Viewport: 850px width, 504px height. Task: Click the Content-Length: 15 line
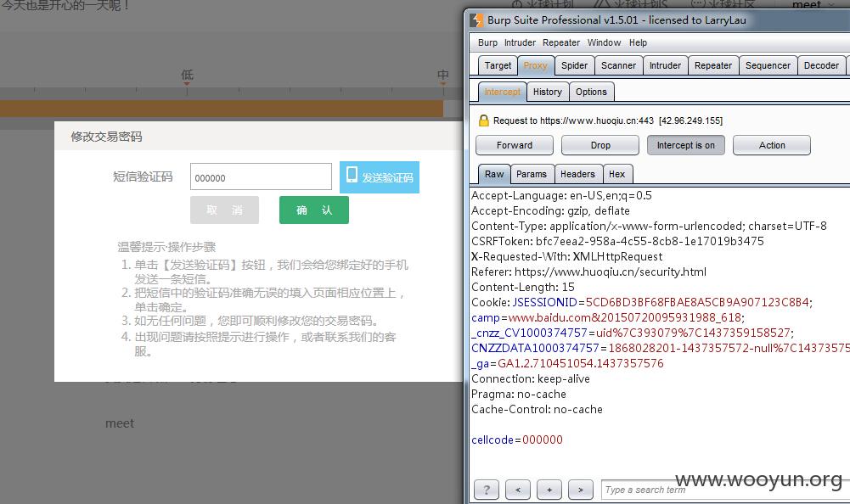522,288
